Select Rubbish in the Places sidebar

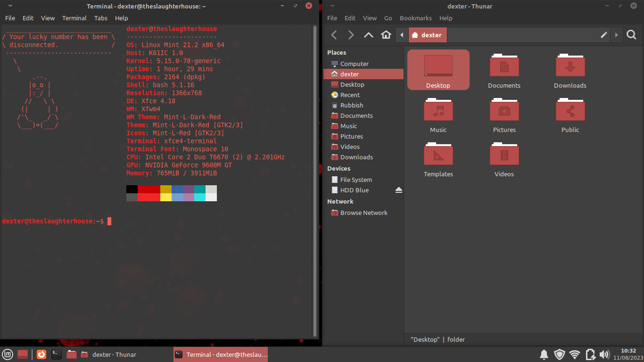tap(352, 105)
